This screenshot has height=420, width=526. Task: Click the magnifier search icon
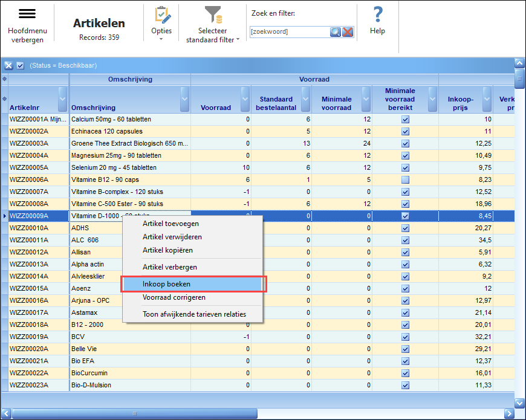pyautogui.click(x=335, y=32)
